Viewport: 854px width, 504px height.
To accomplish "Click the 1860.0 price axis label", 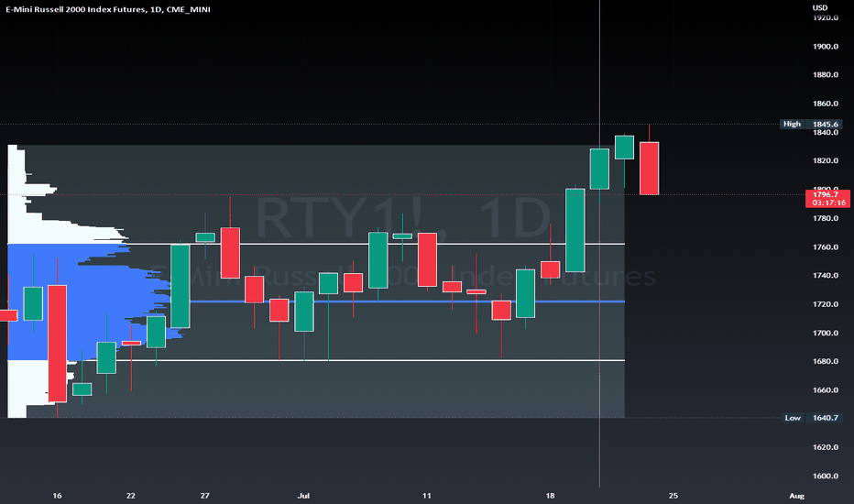I will [825, 104].
